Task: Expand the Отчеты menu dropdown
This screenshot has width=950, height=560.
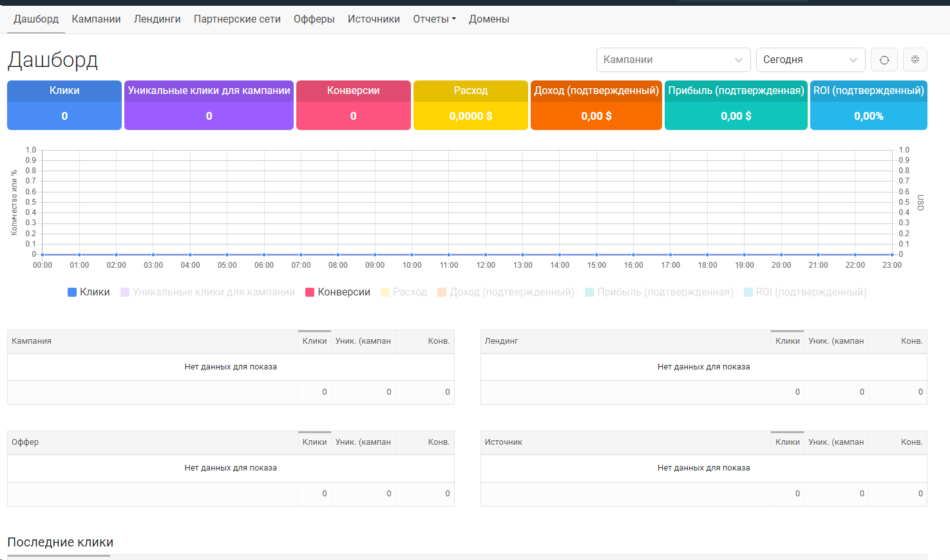Action: (434, 19)
